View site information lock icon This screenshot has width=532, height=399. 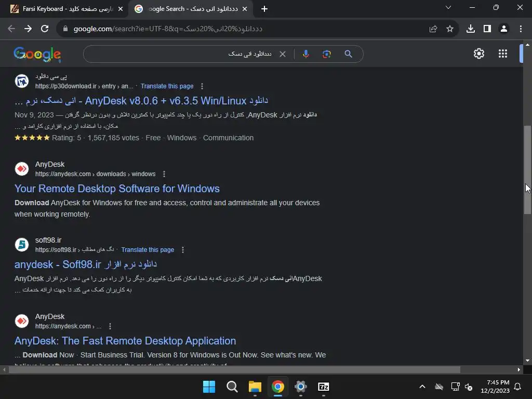click(x=65, y=29)
